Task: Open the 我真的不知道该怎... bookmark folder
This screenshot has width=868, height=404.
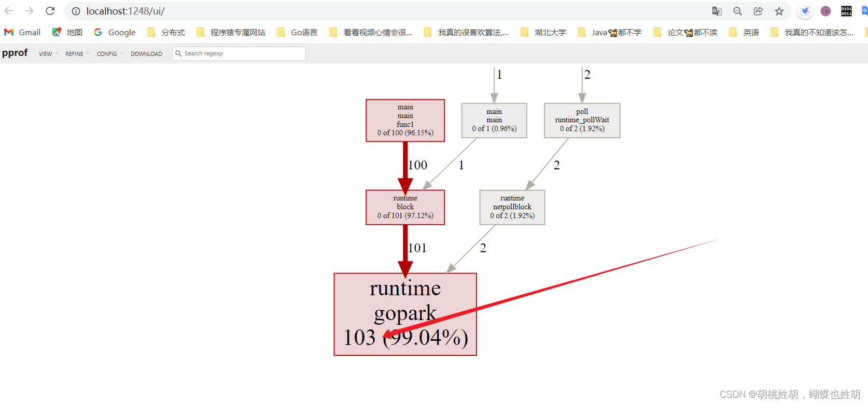Action: pos(812,32)
